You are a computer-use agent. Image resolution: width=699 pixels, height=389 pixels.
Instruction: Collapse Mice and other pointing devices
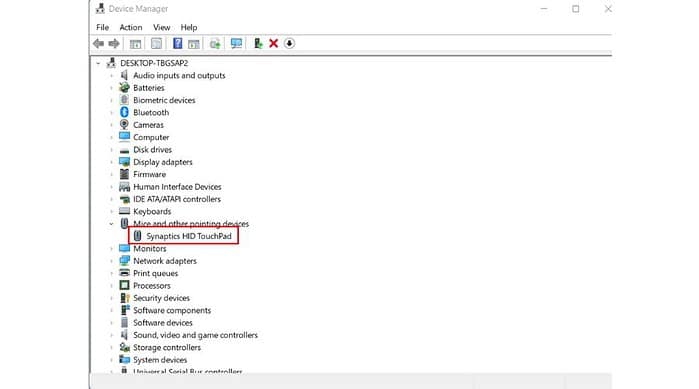111,224
